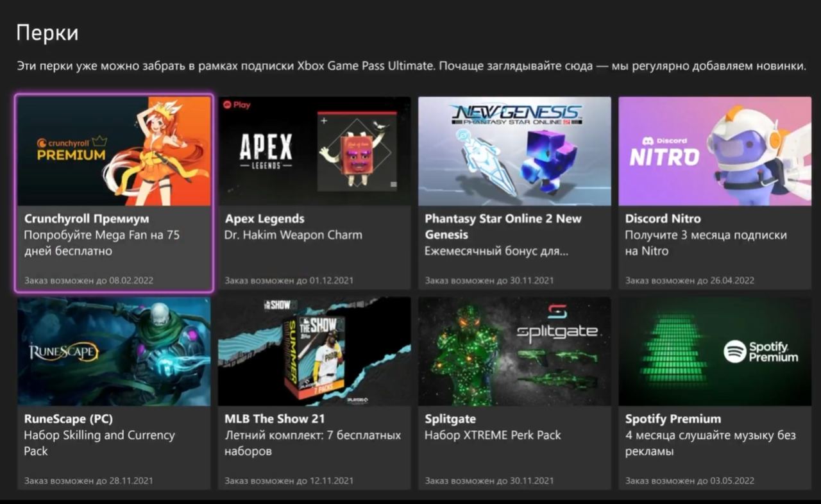This screenshot has height=504, width=821.
Task: Click 'Заказ возможен до 26.04.2022' date
Action: pyautogui.click(x=690, y=280)
